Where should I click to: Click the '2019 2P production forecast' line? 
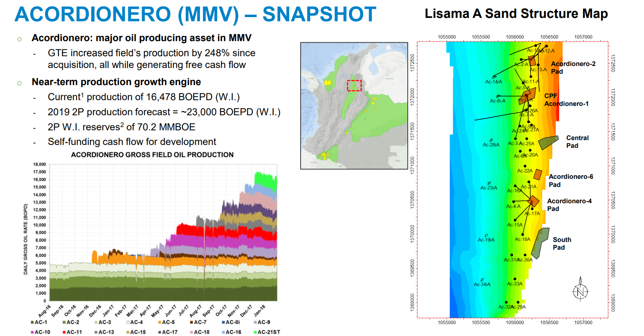pyautogui.click(x=164, y=112)
